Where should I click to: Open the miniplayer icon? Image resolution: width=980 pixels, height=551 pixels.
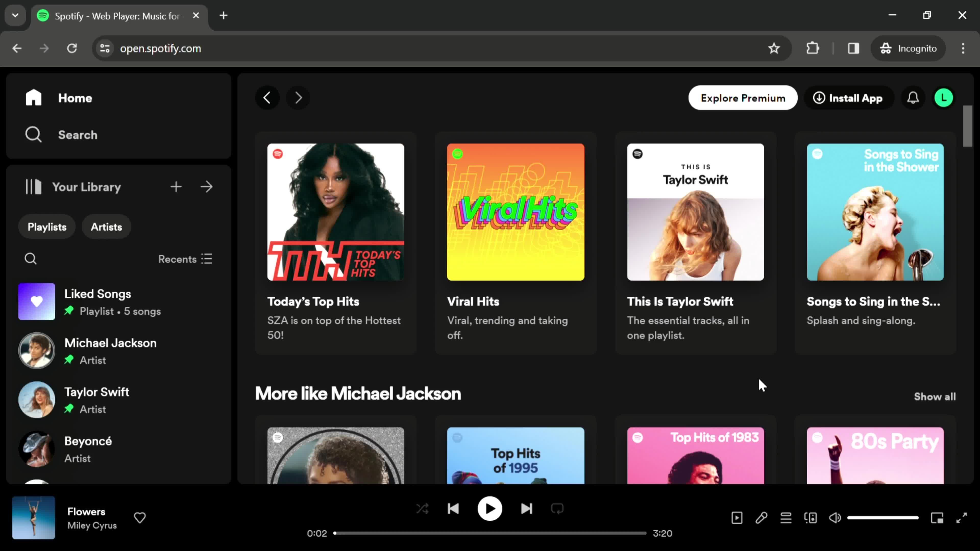[937, 518]
